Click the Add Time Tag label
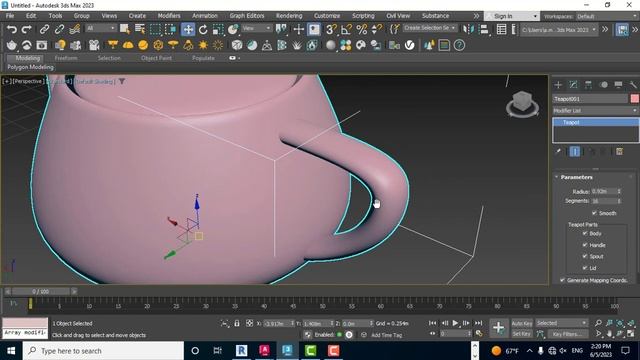The height and width of the screenshot is (360, 640). click(x=387, y=335)
